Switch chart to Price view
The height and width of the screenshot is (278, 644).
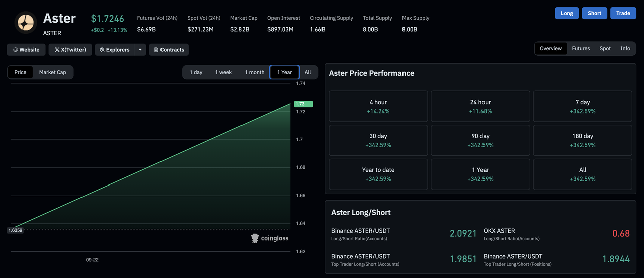(21, 72)
